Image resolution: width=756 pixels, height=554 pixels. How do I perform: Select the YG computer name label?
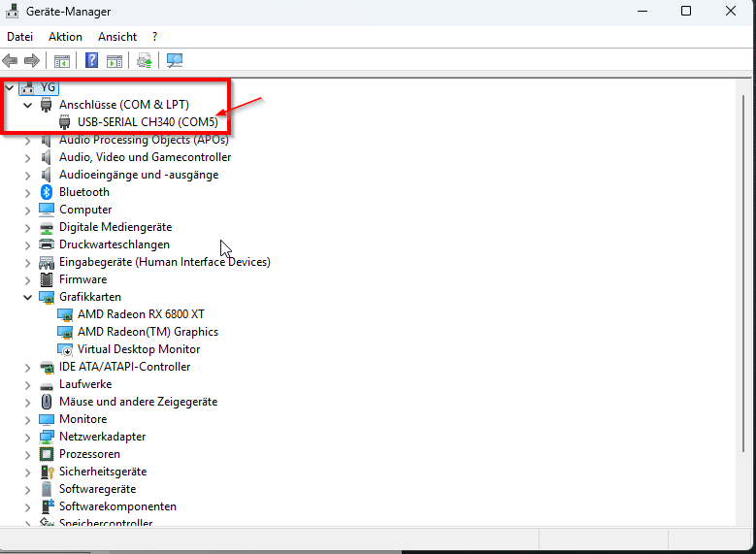click(48, 86)
